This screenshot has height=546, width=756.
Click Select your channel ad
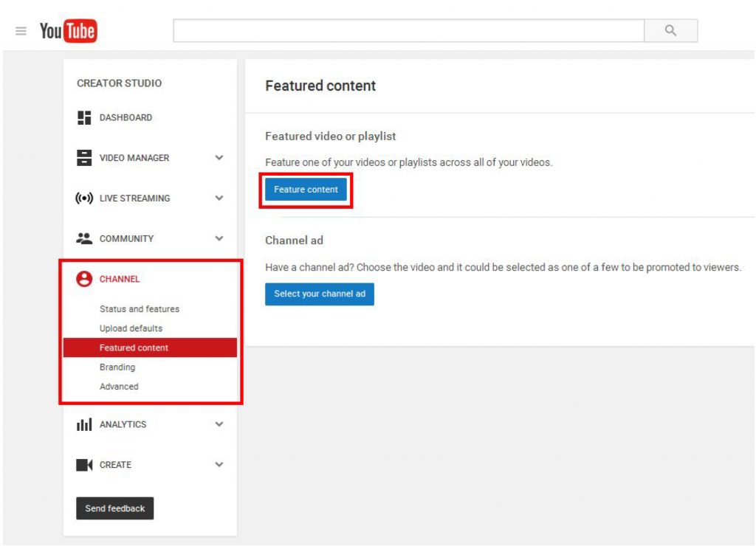click(x=319, y=294)
